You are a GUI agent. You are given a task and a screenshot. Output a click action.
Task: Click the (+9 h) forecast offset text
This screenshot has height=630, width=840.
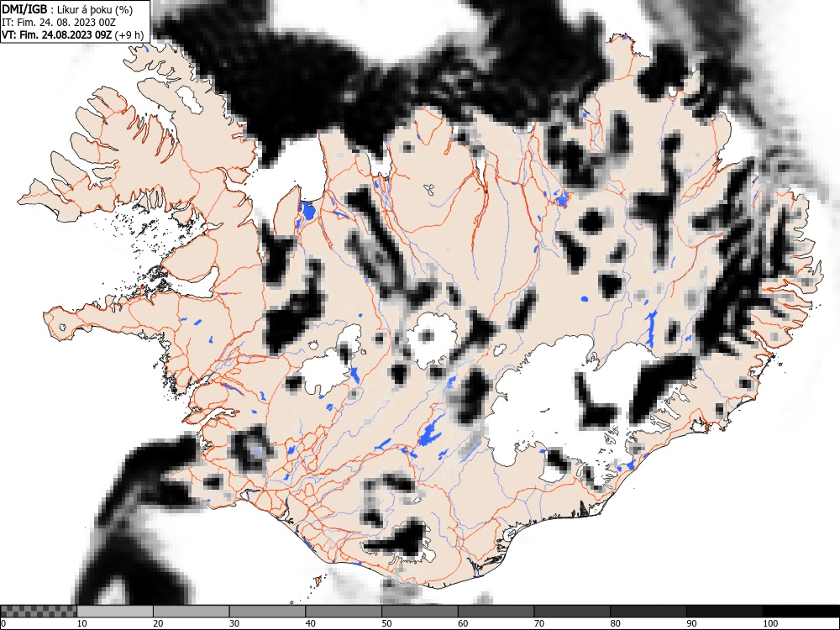pos(129,34)
